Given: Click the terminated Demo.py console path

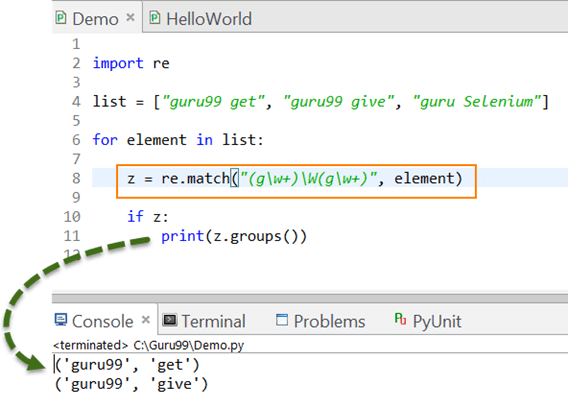Looking at the screenshot, I should pyautogui.click(x=149, y=345).
